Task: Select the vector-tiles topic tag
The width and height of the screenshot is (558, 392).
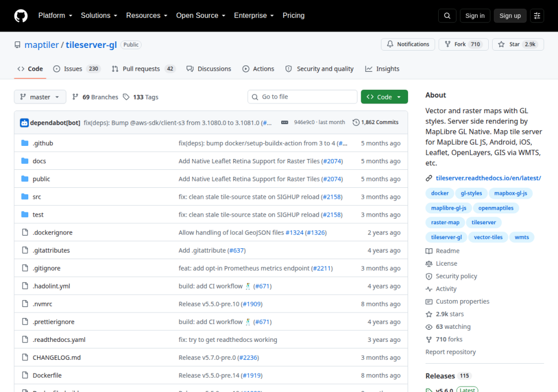Action: point(488,237)
